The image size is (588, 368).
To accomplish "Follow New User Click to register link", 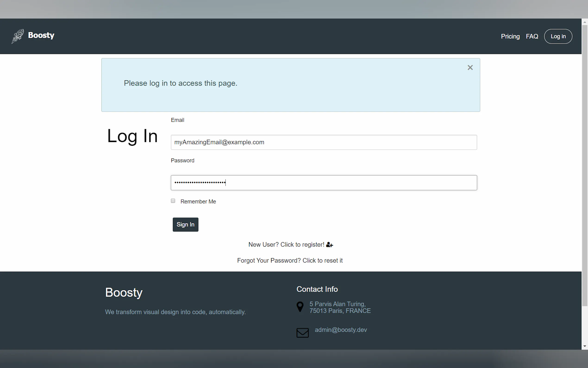I will tap(286, 245).
